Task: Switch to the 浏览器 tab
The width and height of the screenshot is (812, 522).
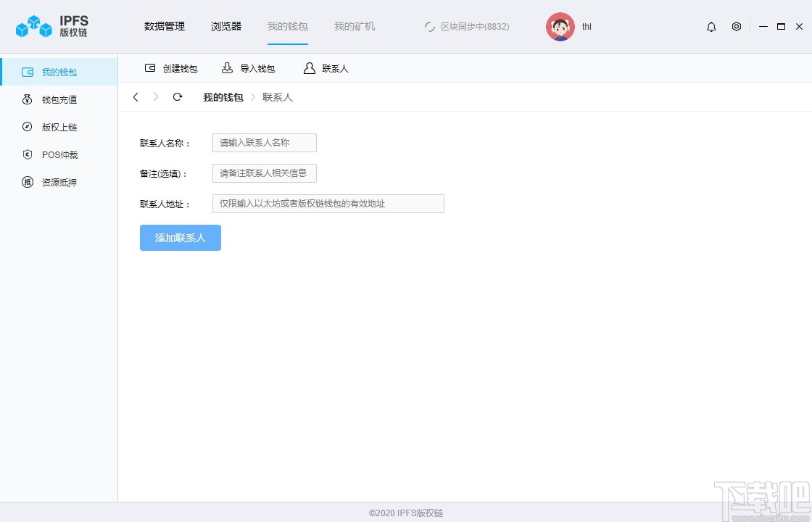Action: (225, 26)
